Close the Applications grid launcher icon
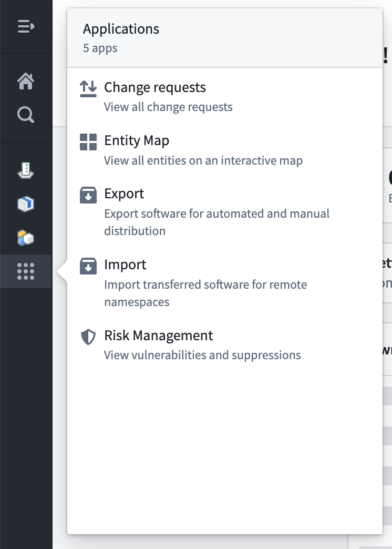This screenshot has height=549, width=392. pyautogui.click(x=26, y=271)
